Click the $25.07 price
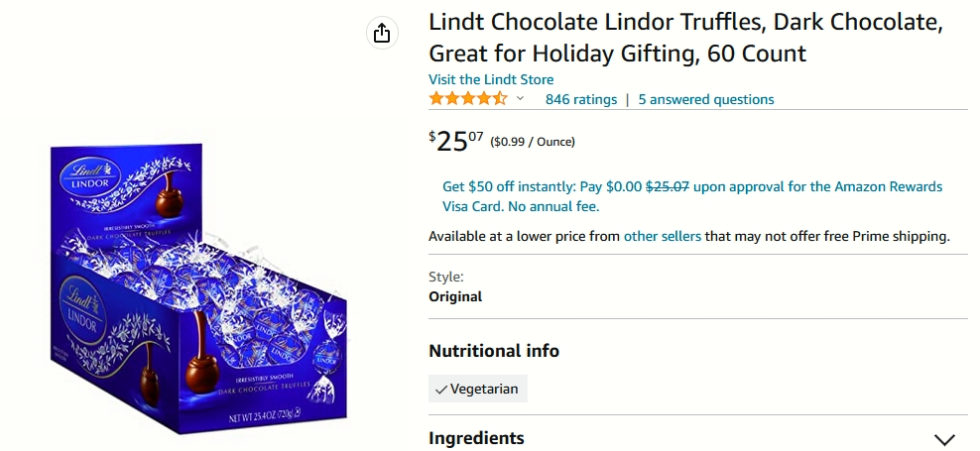 (x=456, y=141)
